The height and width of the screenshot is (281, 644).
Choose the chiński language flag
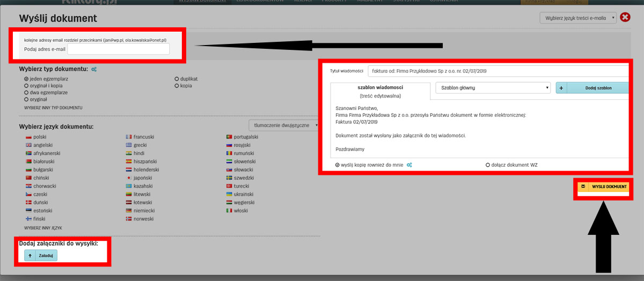click(28, 178)
